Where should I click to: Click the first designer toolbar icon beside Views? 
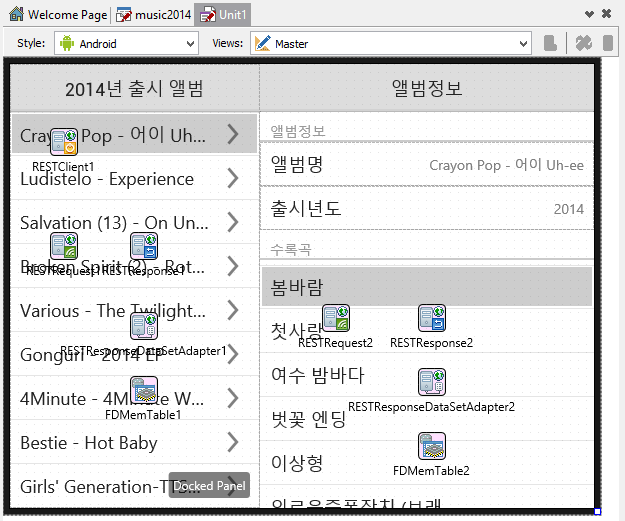[550, 43]
